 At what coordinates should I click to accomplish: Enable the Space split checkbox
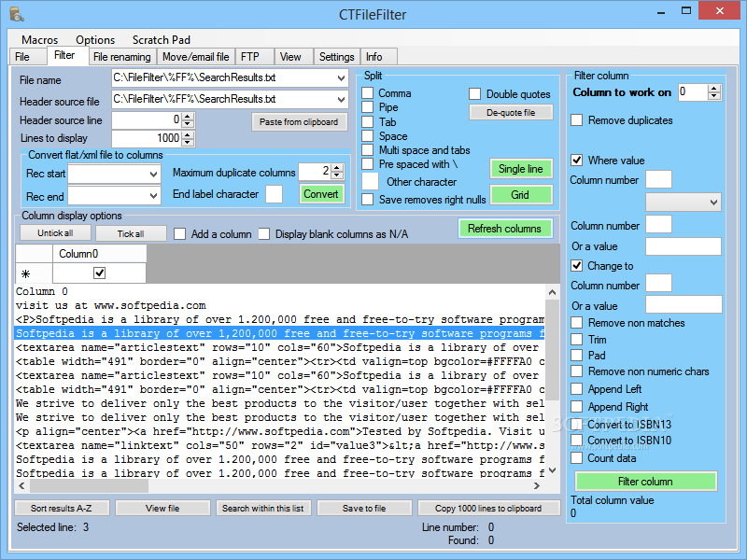367,136
